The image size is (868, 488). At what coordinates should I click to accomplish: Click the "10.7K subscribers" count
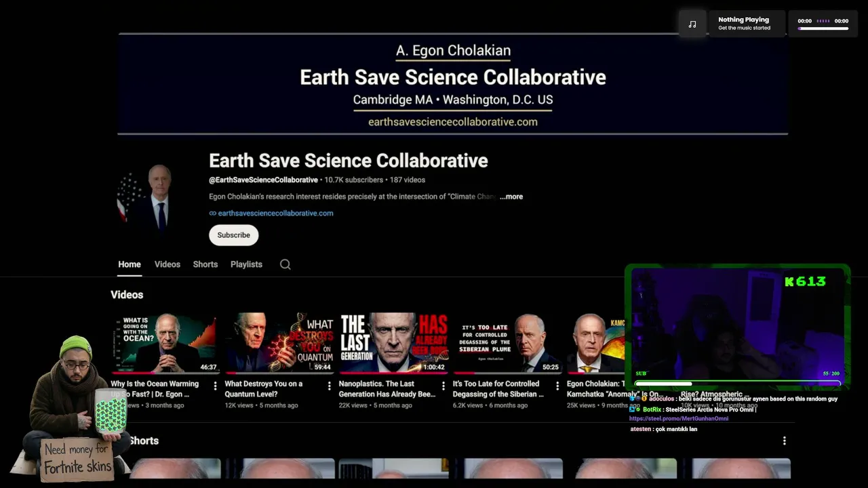354,180
